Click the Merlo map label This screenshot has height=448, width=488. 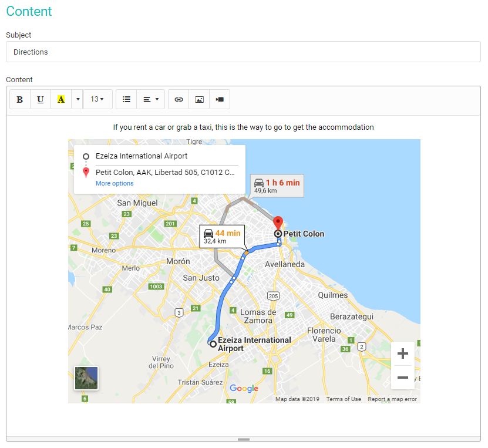click(131, 268)
